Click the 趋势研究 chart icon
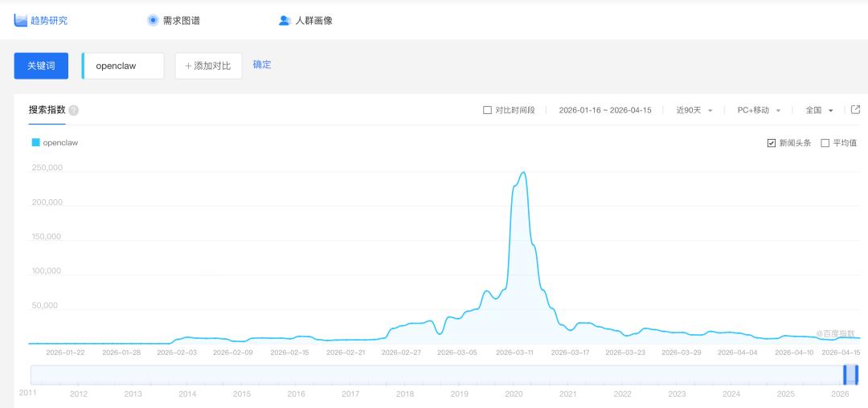The height and width of the screenshot is (408, 868). [x=21, y=20]
